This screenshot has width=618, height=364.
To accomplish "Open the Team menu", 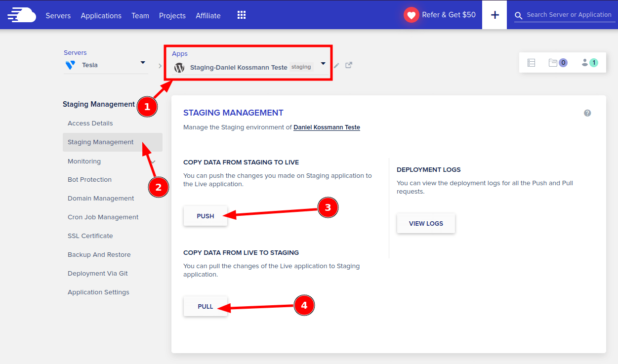I will [x=140, y=15].
